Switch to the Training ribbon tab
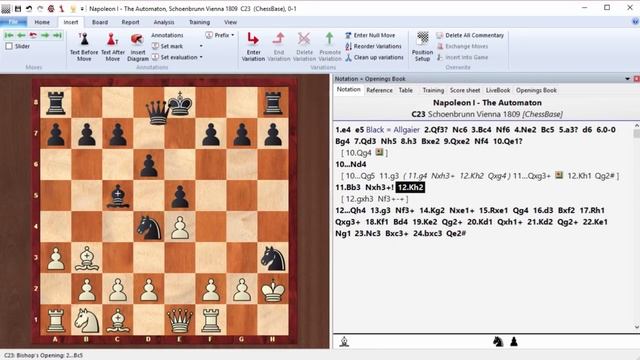 (199, 22)
